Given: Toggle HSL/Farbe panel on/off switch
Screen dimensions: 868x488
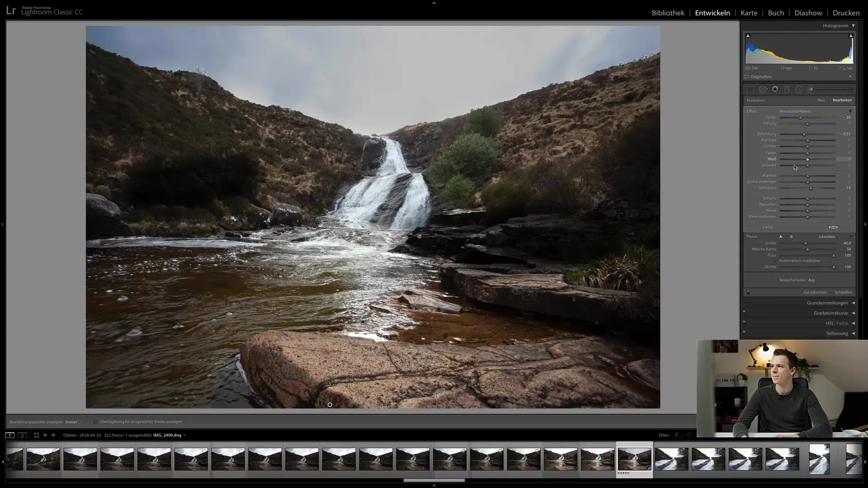Looking at the screenshot, I should (x=744, y=322).
